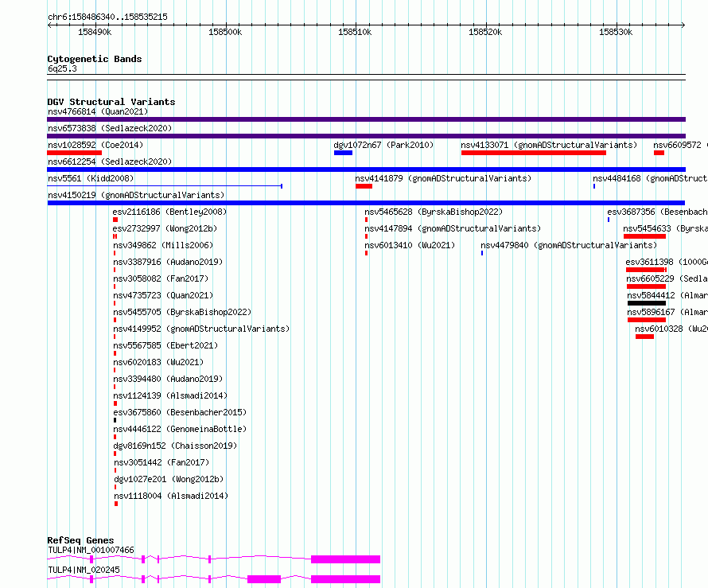
Task: Open esv3675860 (Besenbacher2015) variant
Action: coord(180,412)
